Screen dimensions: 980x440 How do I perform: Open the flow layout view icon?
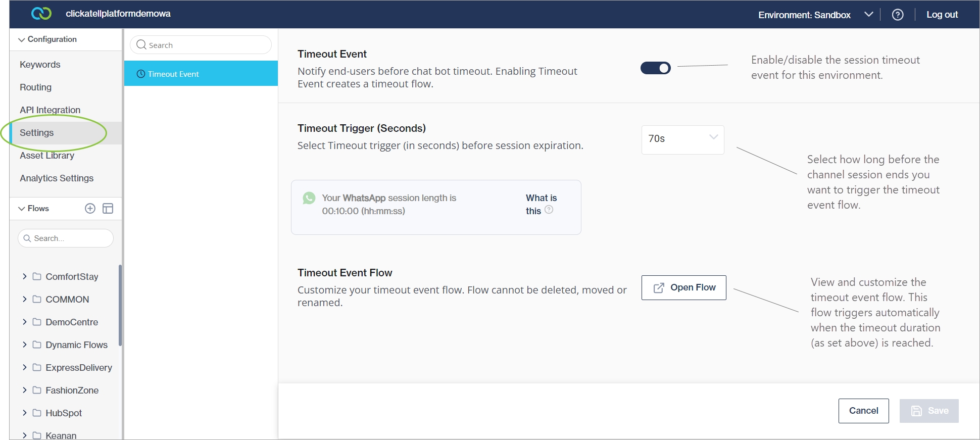coord(108,209)
